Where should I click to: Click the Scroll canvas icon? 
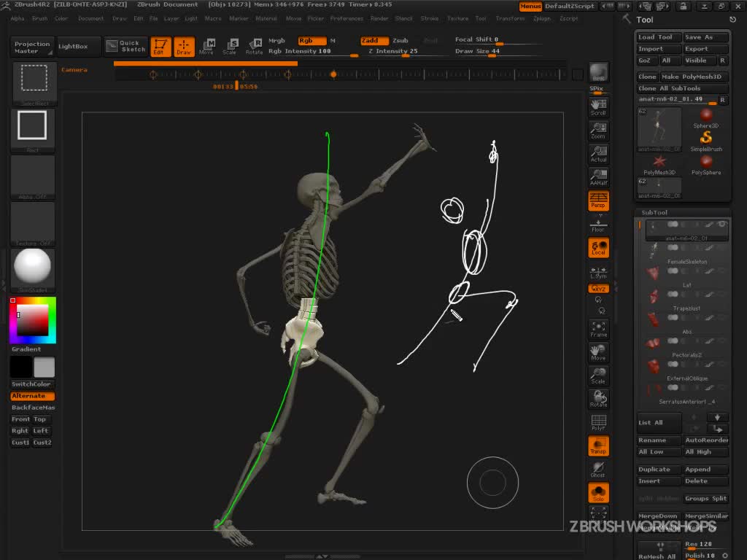(598, 108)
